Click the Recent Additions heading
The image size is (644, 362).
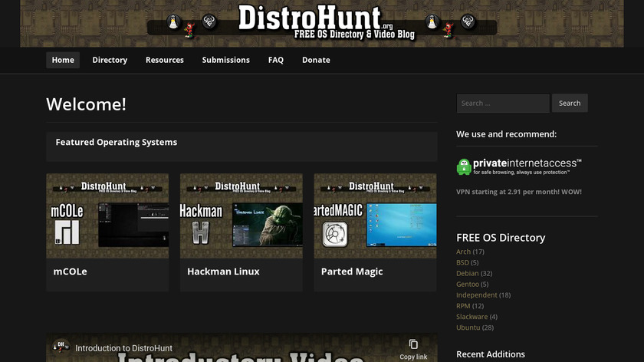(491, 354)
